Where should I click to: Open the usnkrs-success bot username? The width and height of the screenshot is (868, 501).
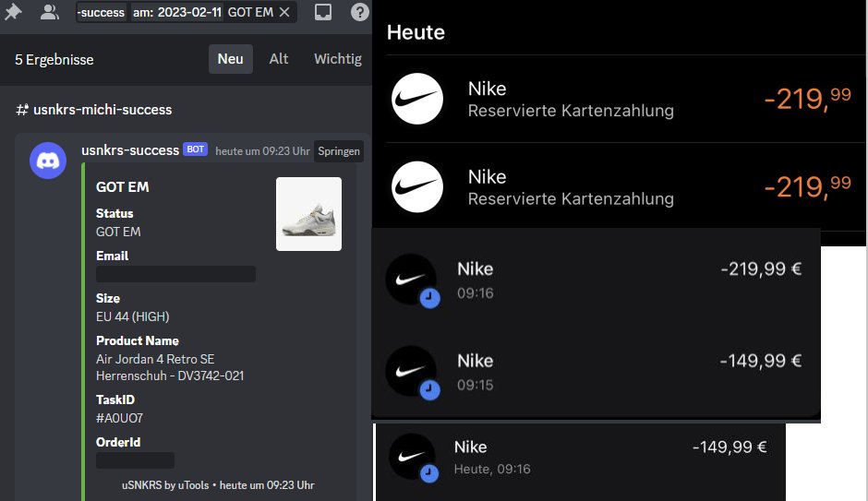pos(130,149)
